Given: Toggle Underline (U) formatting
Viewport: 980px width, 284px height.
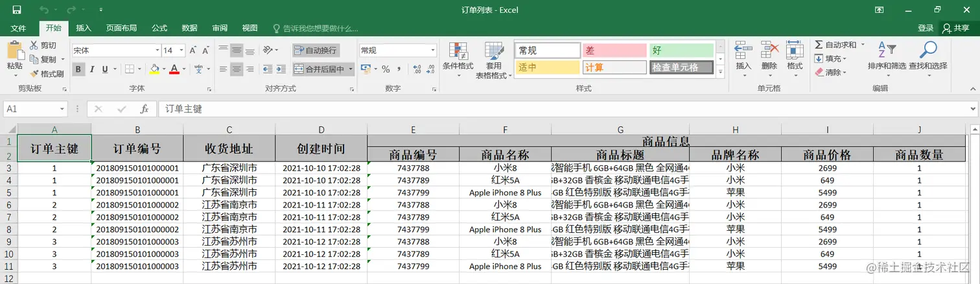Looking at the screenshot, I should (105, 69).
